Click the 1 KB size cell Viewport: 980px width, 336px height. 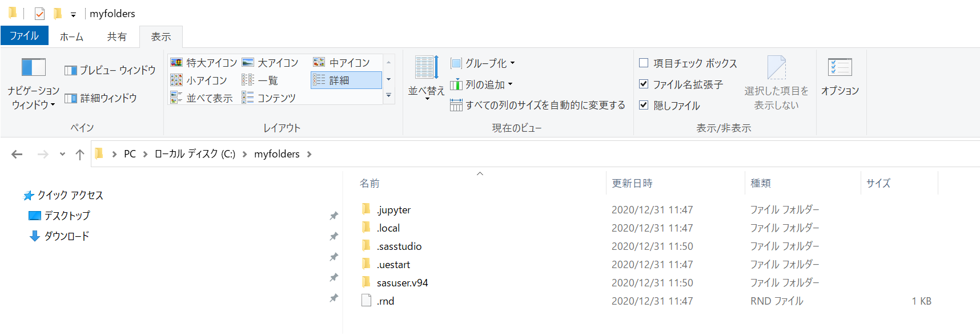point(921,301)
